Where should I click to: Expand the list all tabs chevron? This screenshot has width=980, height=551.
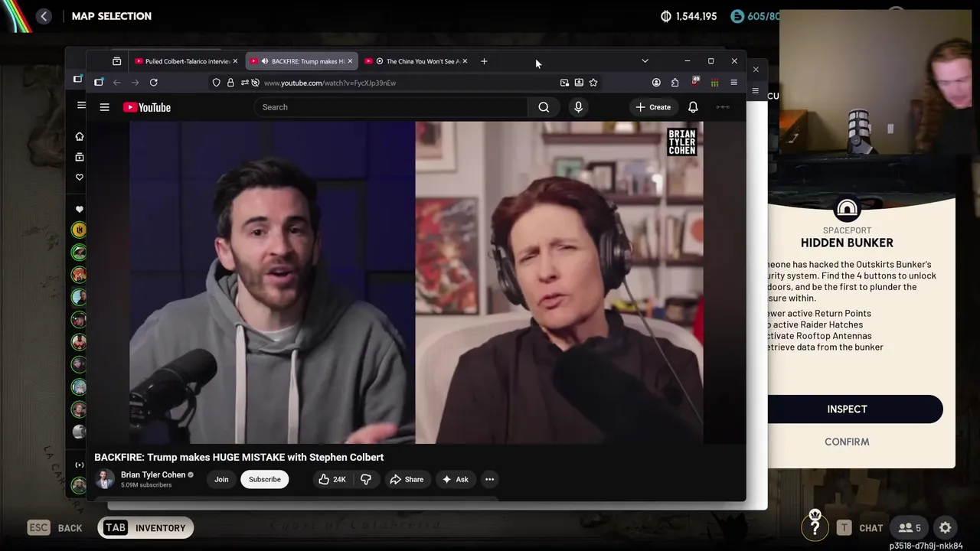tap(645, 61)
